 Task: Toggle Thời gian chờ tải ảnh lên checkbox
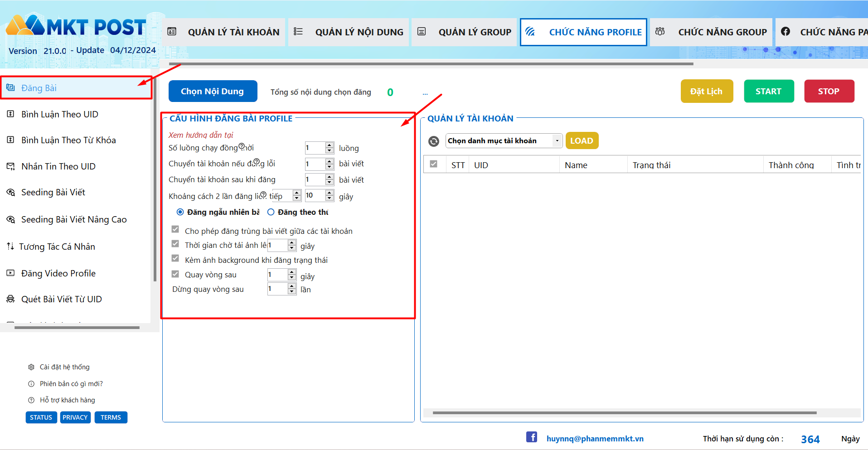coord(175,244)
